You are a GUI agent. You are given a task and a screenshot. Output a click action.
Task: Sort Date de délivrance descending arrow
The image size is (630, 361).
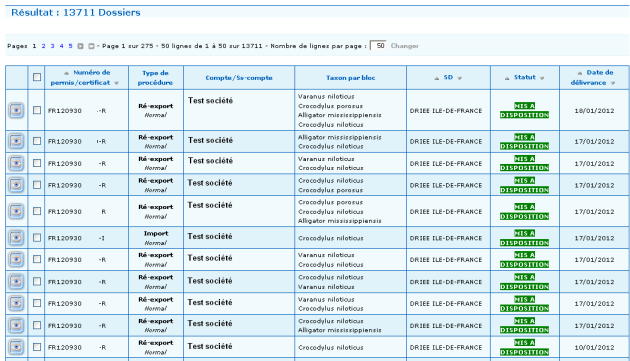613,83
